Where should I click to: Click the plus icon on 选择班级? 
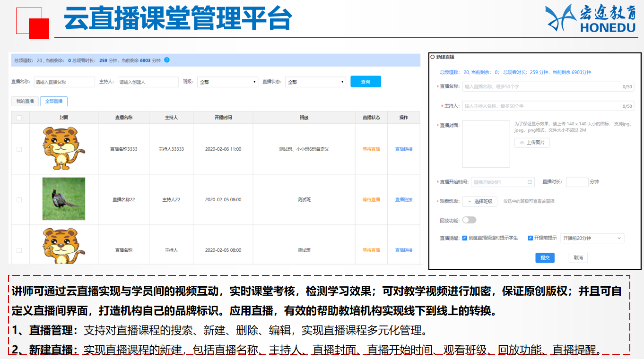(470, 202)
